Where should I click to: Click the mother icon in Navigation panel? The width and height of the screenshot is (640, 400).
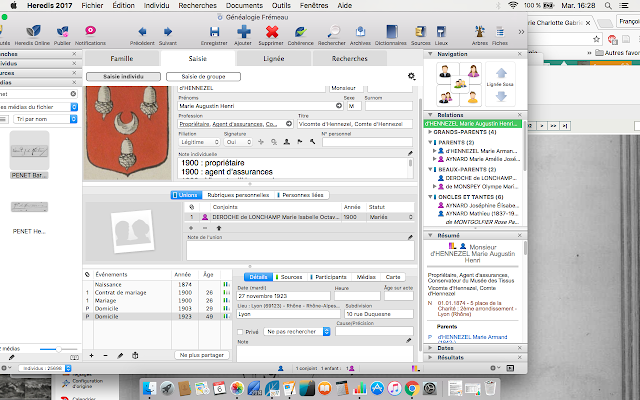pos(473,72)
